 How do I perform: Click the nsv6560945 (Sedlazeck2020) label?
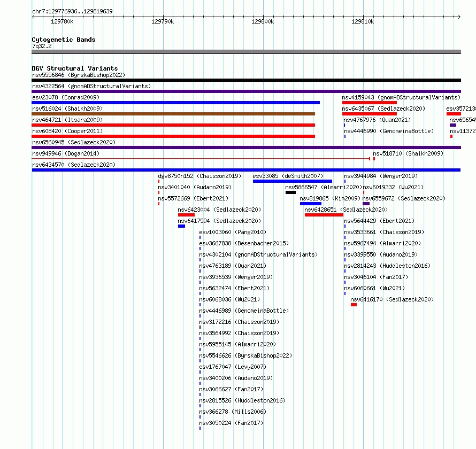(74, 142)
